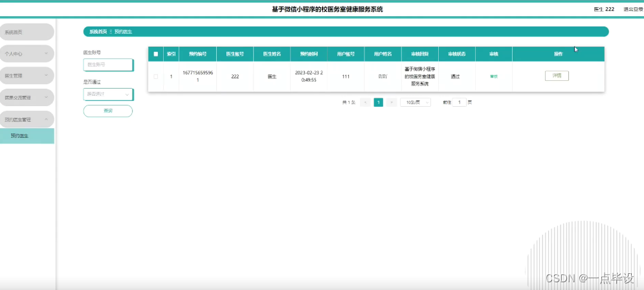Open the 系统首页 sidebar item

click(x=27, y=32)
